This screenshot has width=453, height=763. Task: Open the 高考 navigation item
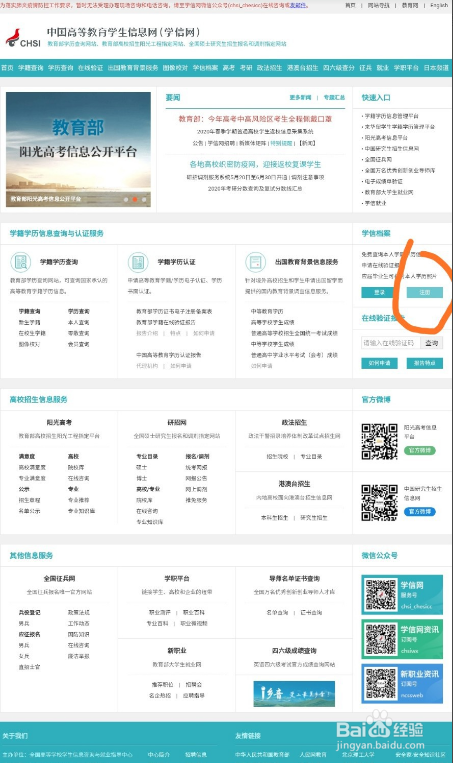229,68
